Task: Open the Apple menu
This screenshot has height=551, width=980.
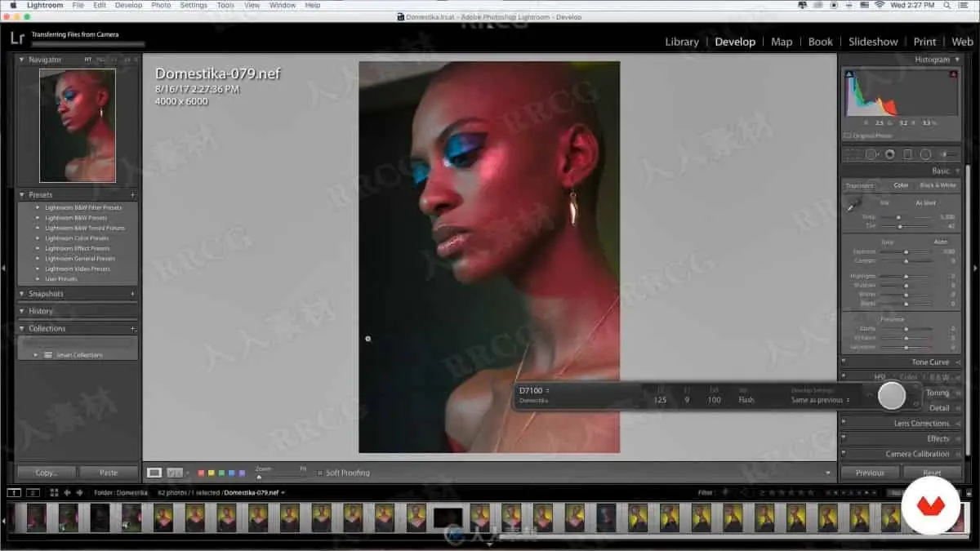Action: (x=13, y=5)
